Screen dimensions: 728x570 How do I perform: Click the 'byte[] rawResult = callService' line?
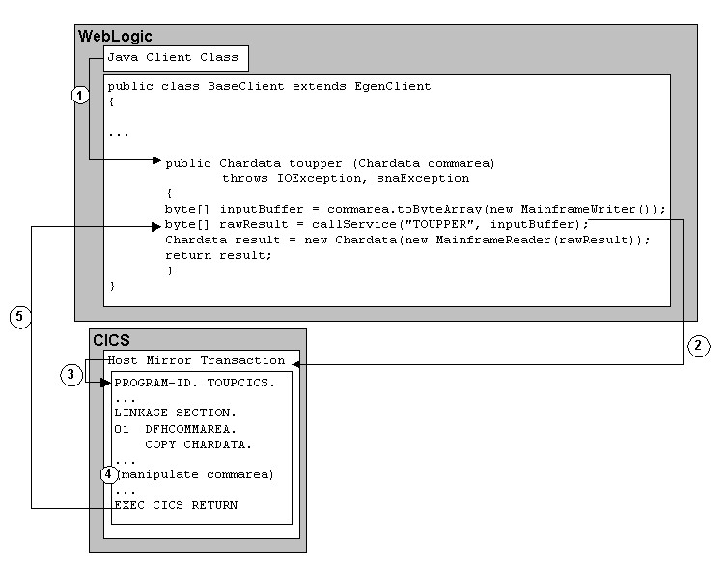(377, 224)
